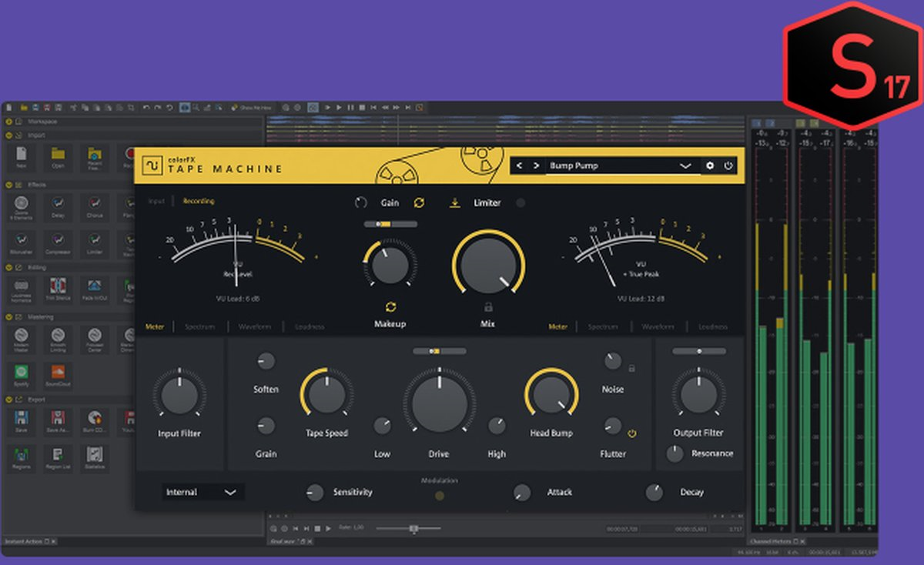
Task: Open the Bump Pump preset dropdown
Action: click(685, 165)
